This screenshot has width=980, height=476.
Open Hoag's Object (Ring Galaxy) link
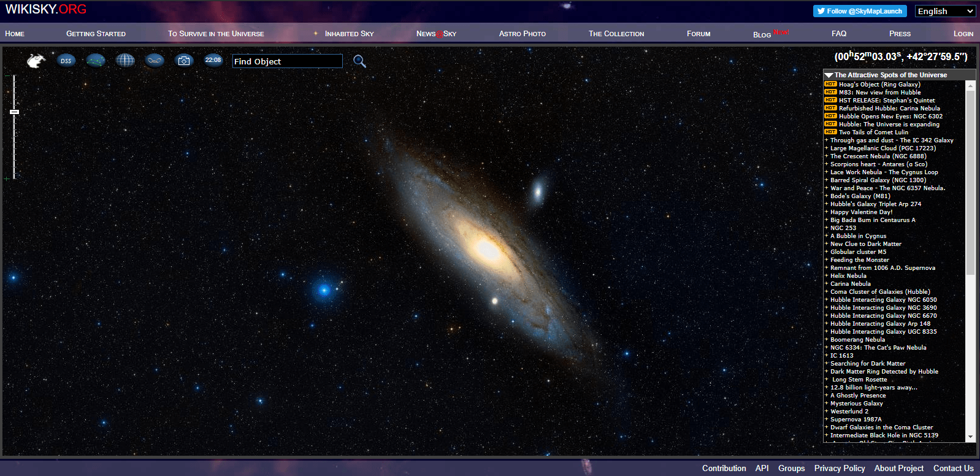[879, 85]
